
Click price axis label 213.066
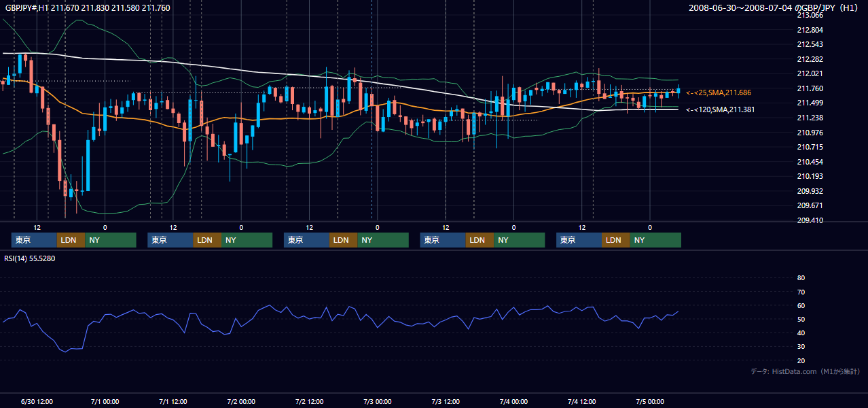[809, 15]
